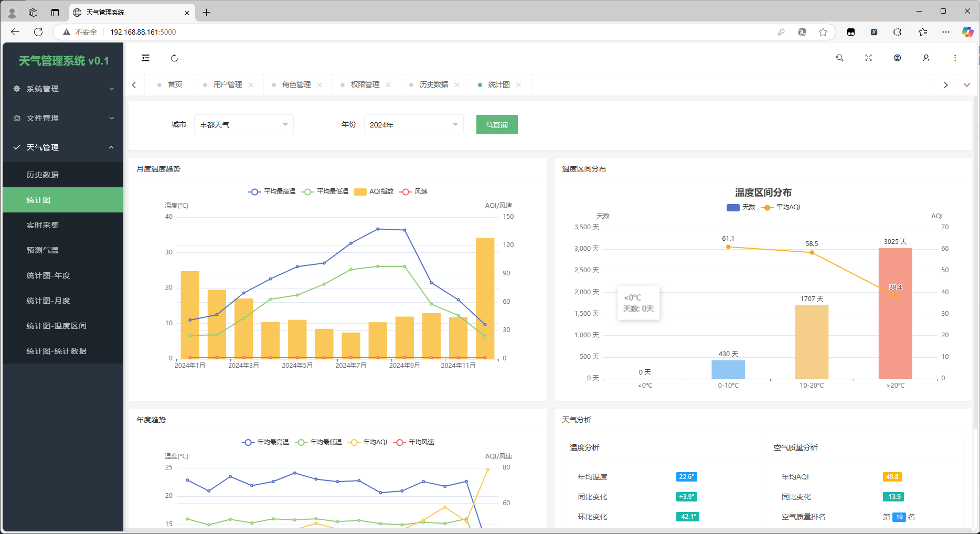Open 统计图-温度区间 sidebar link
The width and height of the screenshot is (980, 534).
63,326
